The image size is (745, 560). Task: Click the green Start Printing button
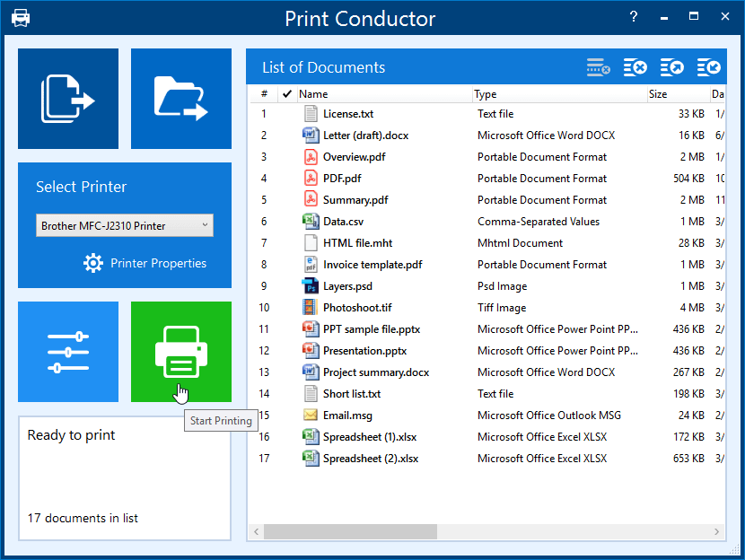click(x=181, y=352)
